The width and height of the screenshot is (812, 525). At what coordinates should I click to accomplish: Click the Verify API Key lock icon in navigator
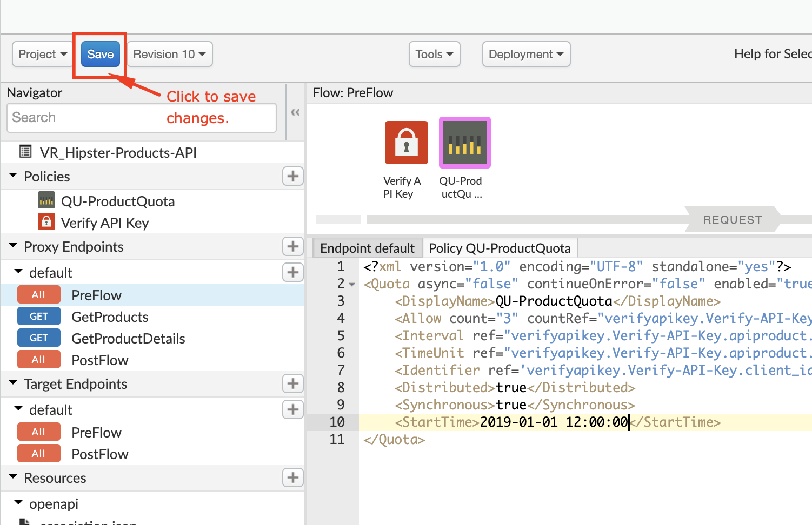coord(46,222)
